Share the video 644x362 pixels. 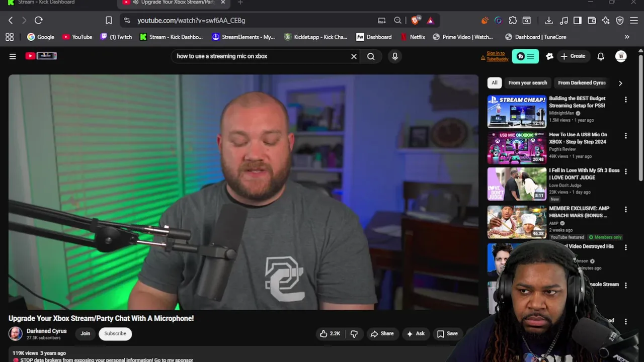point(382,333)
